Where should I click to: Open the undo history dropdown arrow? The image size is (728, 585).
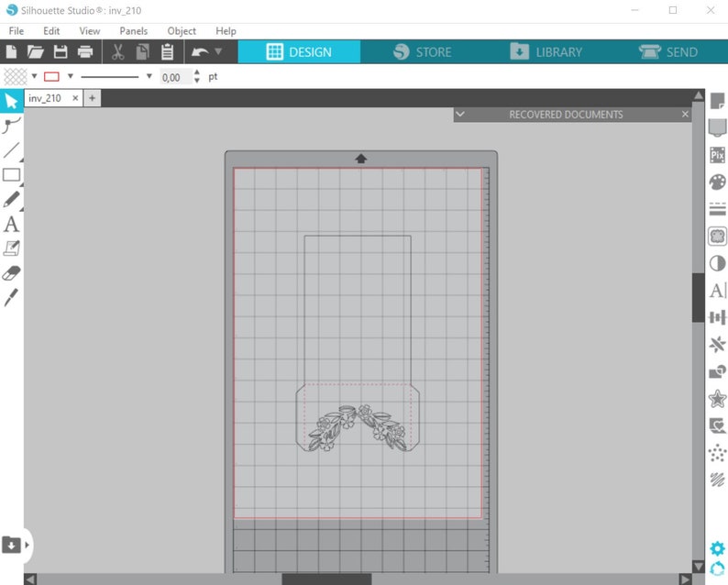tap(218, 51)
